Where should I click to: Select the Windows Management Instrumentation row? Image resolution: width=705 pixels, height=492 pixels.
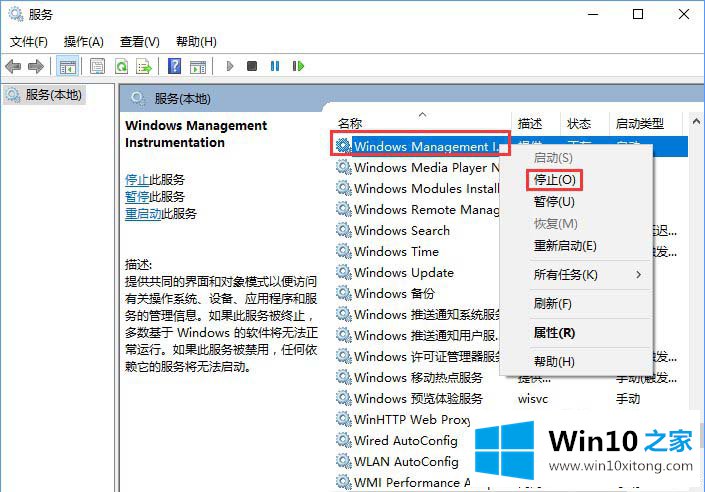tap(427, 147)
